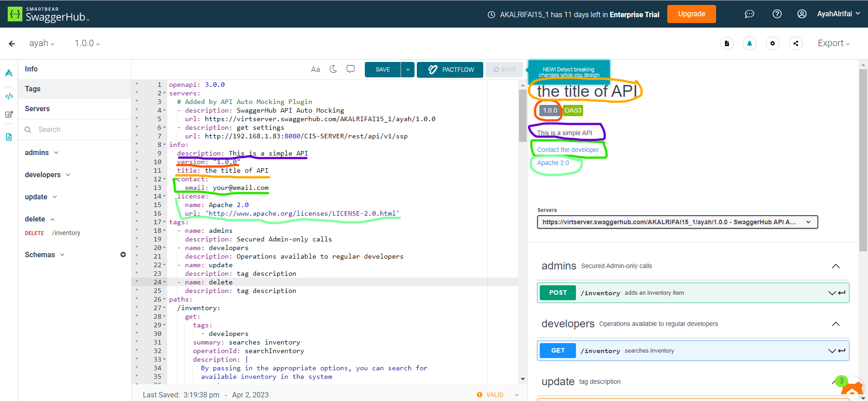This screenshot has height=401, width=868.
Task: Fold the tags block on line 17
Action: 164,222
